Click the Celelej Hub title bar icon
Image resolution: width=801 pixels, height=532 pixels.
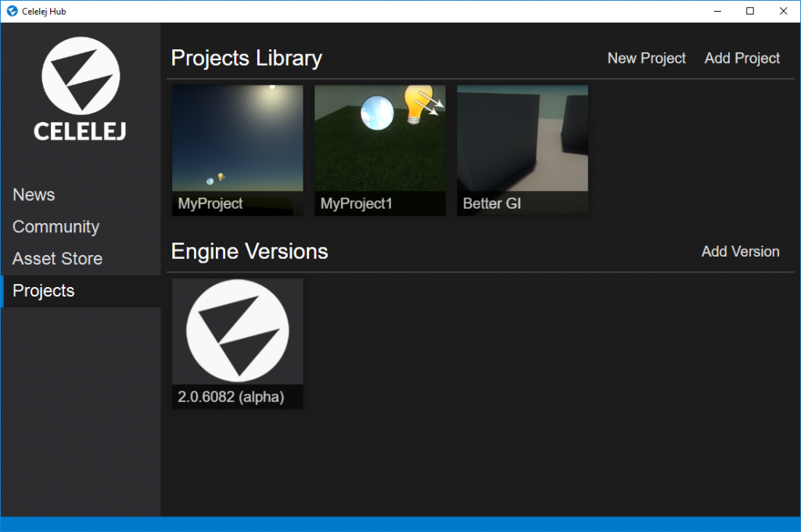tap(12, 11)
